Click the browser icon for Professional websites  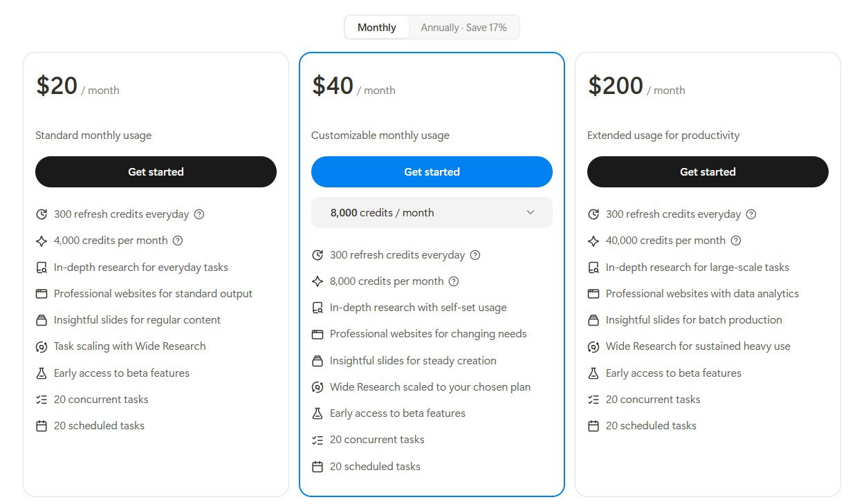point(41,293)
